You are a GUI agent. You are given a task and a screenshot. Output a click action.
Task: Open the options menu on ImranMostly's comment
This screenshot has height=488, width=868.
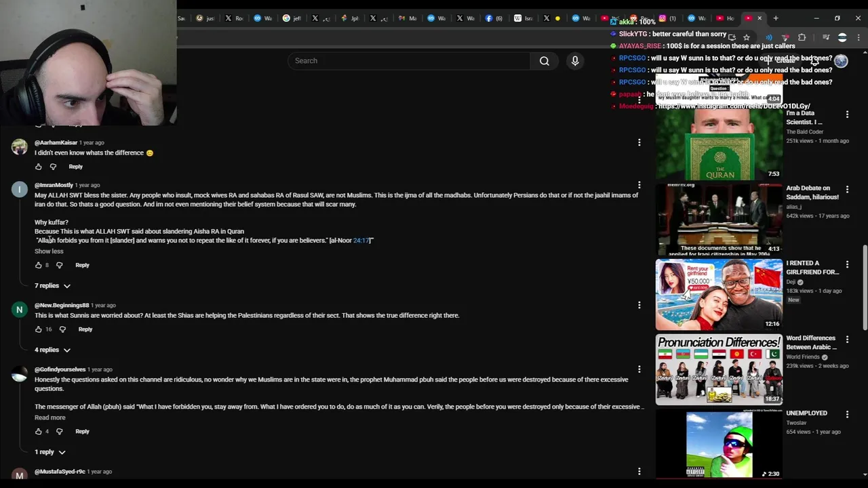(639, 185)
